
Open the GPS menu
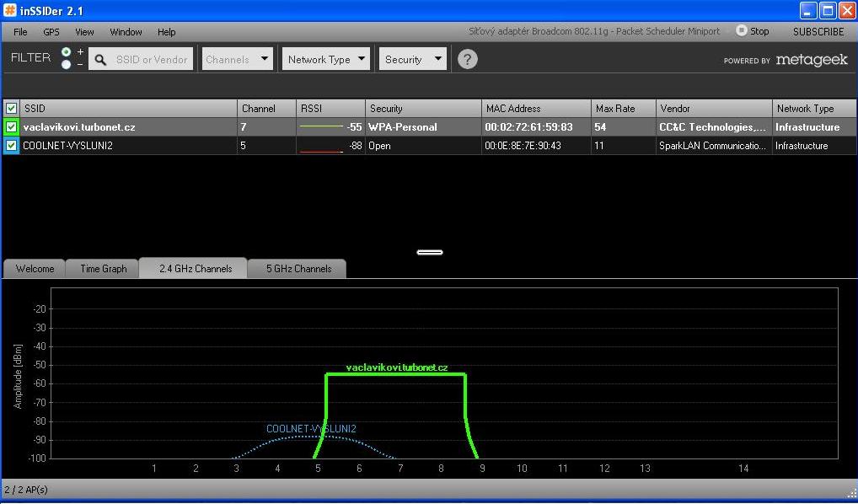pos(51,32)
